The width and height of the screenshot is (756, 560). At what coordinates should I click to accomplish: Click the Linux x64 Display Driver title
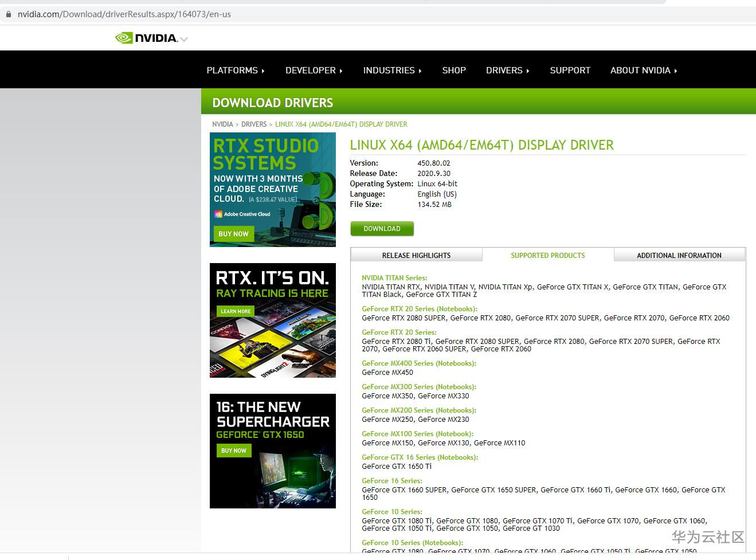click(x=482, y=145)
